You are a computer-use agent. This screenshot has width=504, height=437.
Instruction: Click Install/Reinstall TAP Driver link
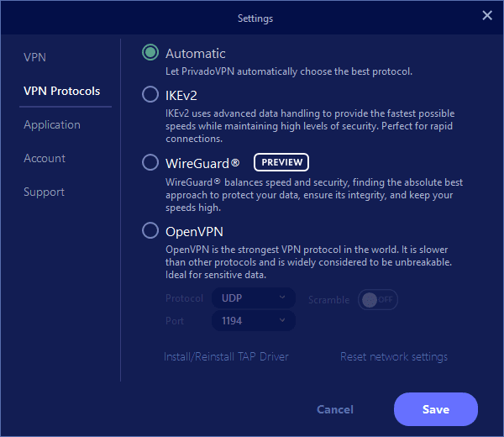tap(226, 356)
